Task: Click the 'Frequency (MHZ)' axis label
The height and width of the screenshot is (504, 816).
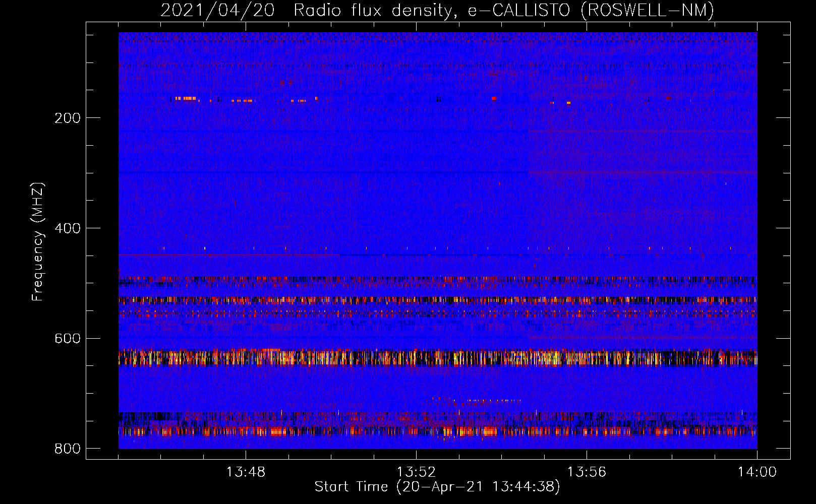Action: point(38,242)
